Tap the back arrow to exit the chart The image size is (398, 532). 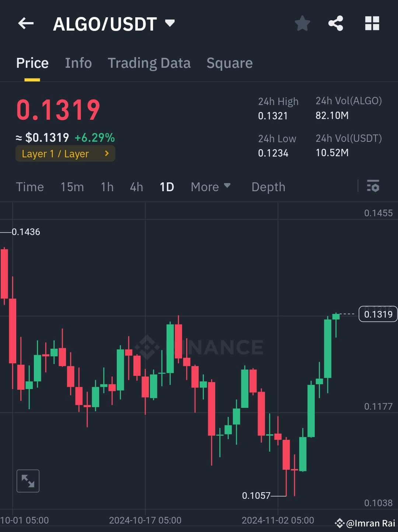click(x=25, y=23)
